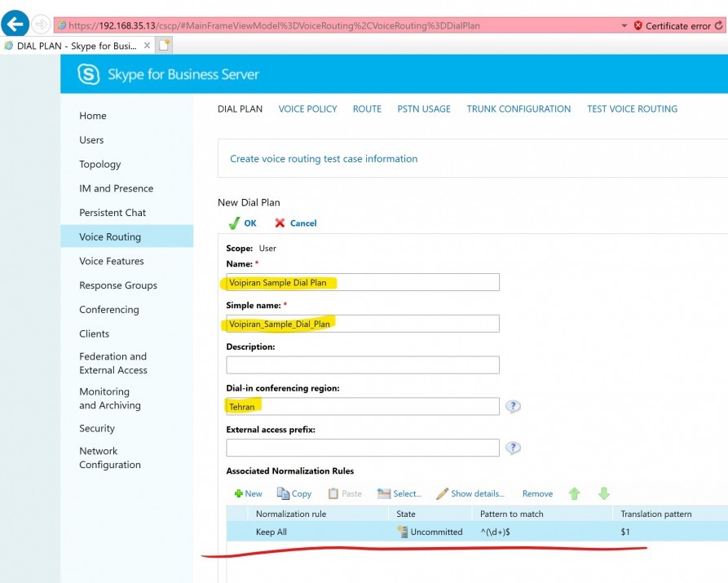Screen dimensions: 728x583
Task: Click the External access prefix field
Action: (x=363, y=448)
